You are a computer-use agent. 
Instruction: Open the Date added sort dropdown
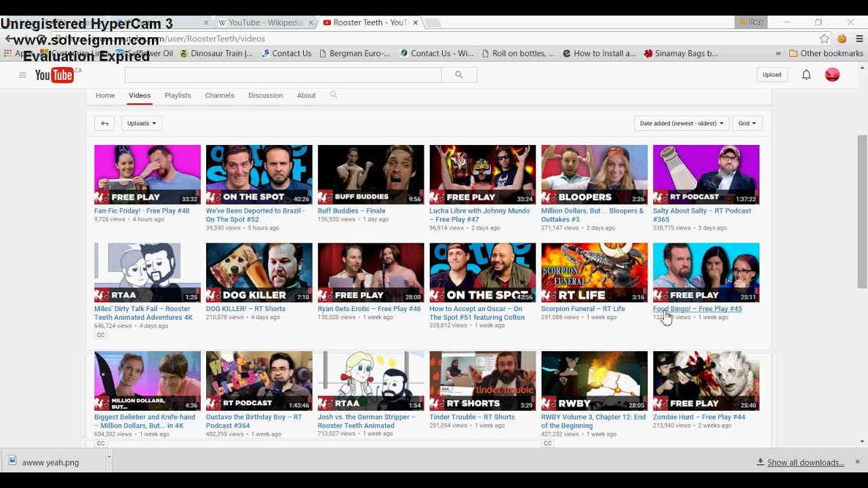click(x=682, y=123)
